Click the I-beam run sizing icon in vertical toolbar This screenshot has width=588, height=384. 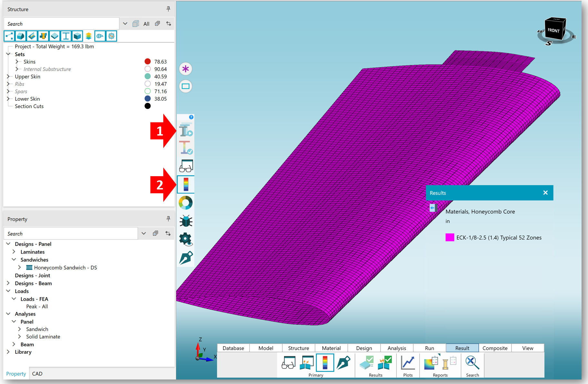pyautogui.click(x=186, y=130)
